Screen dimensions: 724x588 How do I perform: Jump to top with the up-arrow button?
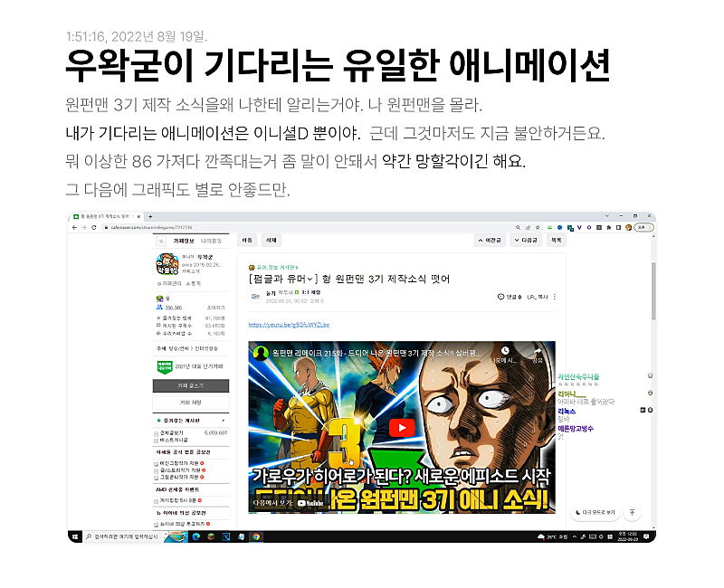(632, 512)
